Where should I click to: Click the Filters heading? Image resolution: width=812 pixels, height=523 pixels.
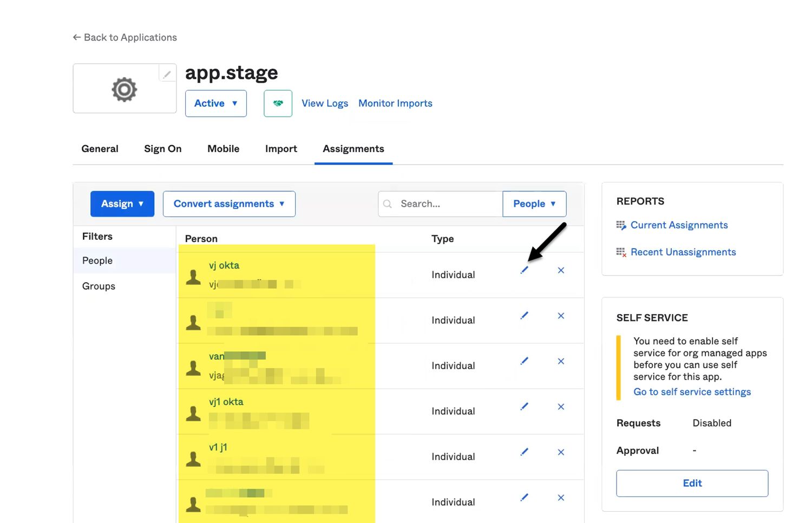pyautogui.click(x=97, y=237)
